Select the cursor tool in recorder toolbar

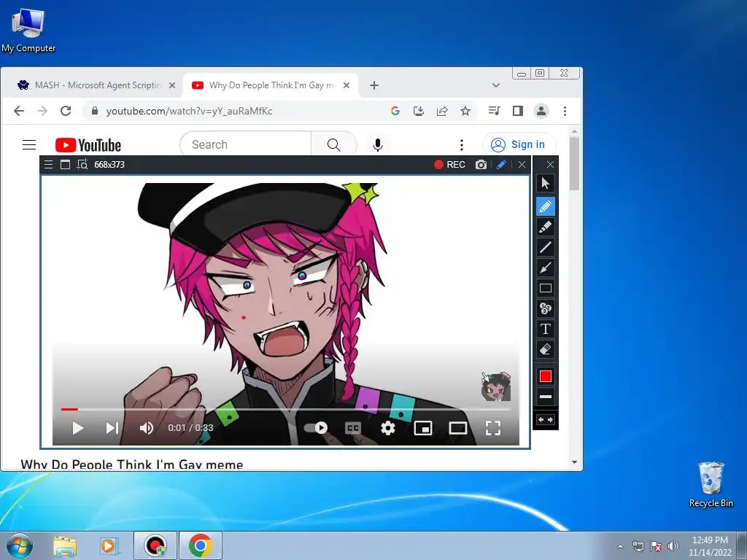pos(546,183)
